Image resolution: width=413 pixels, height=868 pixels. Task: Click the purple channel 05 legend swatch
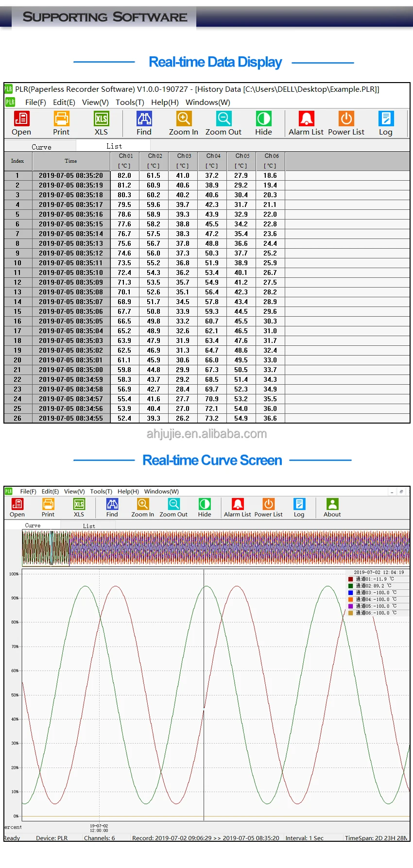coord(351,606)
